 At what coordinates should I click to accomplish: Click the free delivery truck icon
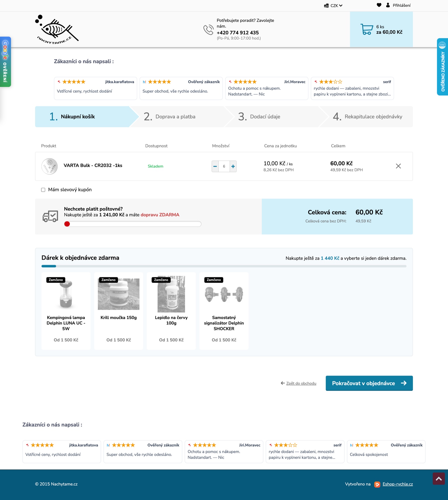coord(50,216)
